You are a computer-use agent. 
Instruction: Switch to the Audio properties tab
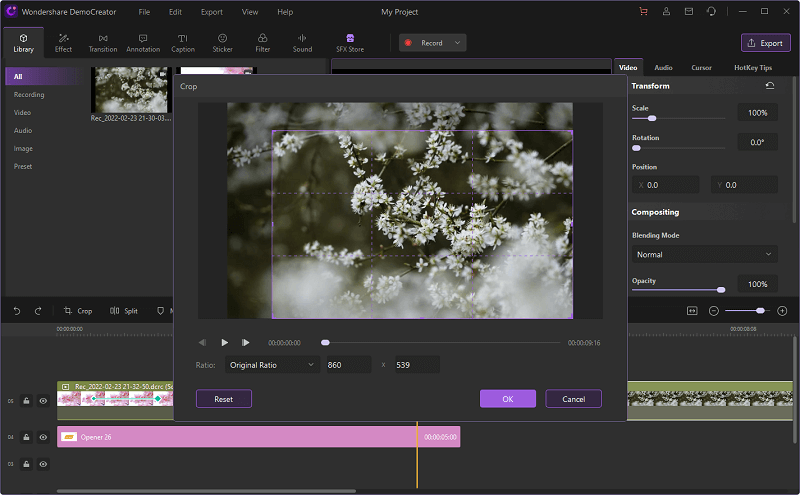[x=663, y=67]
